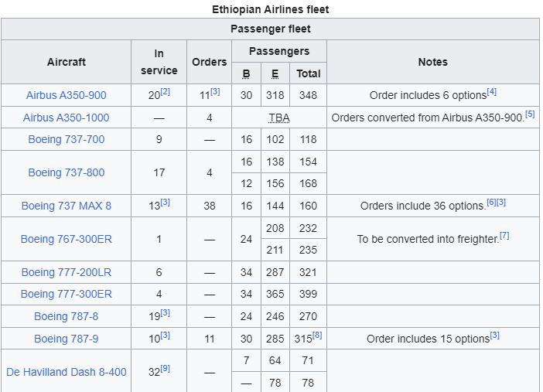Click the 'Passengers' column group header

[x=279, y=51]
